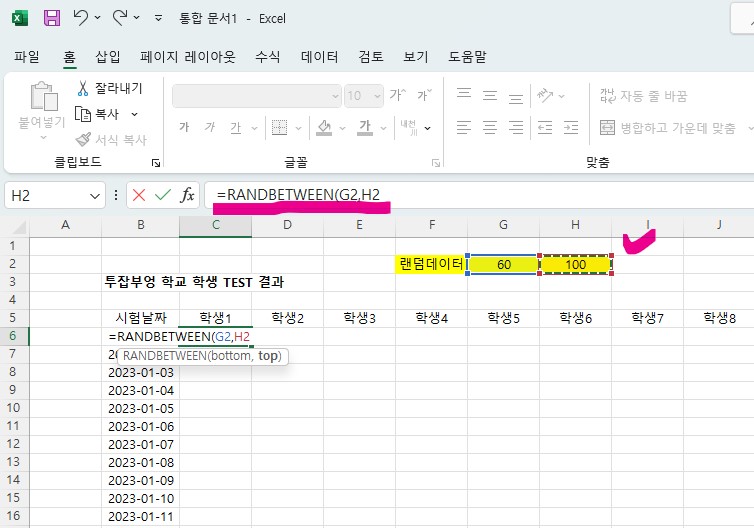Open Customize Quick Access Toolbar menu
Image resolution: width=754 pixels, height=528 pixels.
tap(158, 18)
